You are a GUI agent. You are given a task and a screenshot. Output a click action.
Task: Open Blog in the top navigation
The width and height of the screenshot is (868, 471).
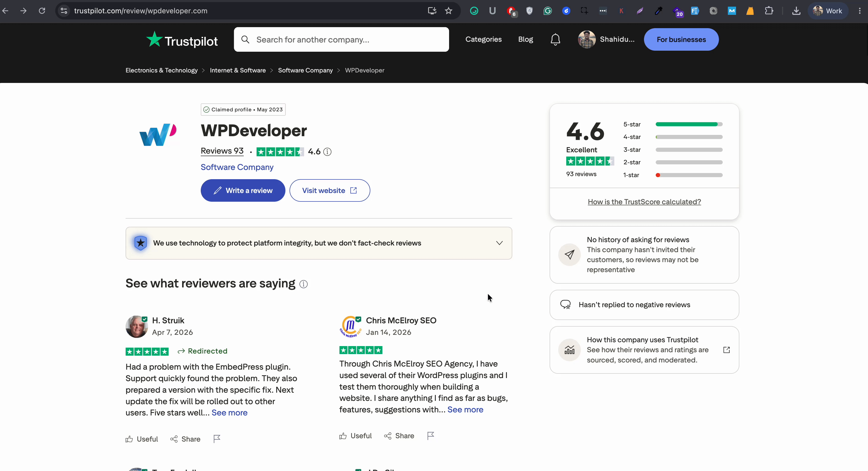tap(525, 39)
